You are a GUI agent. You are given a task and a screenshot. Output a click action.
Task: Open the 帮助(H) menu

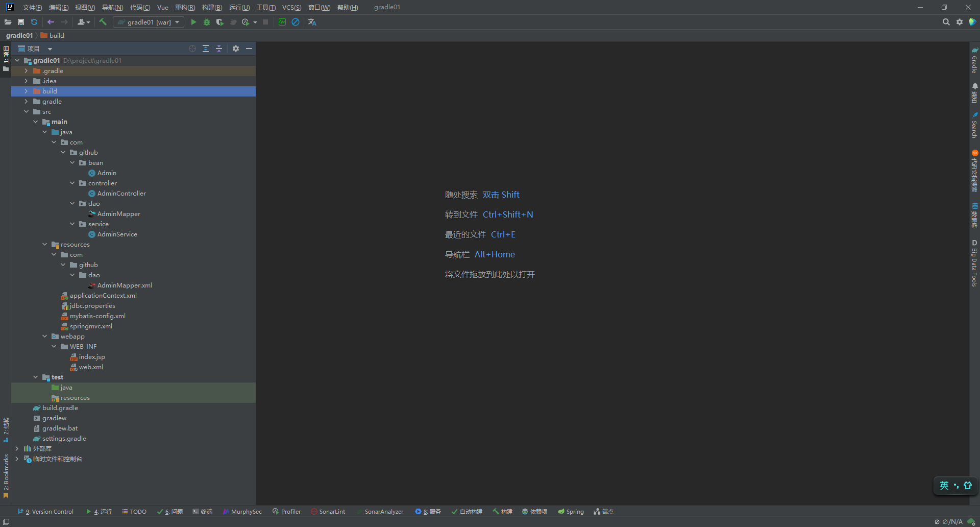coord(348,7)
